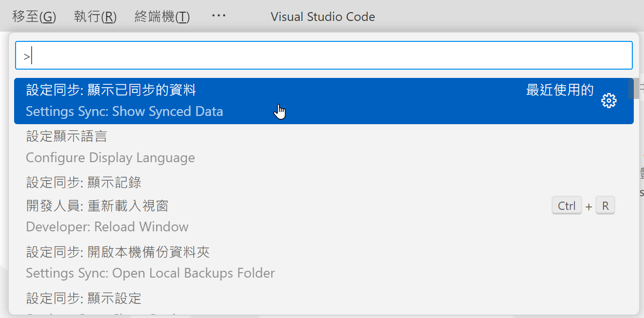The height and width of the screenshot is (318, 644).
Task: Select the 設定同步: 顯示記錄 command
Action: pos(324,183)
